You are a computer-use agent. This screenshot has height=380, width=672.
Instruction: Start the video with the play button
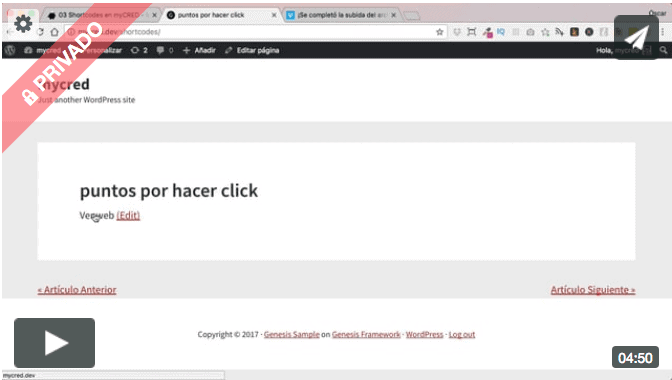(x=54, y=343)
